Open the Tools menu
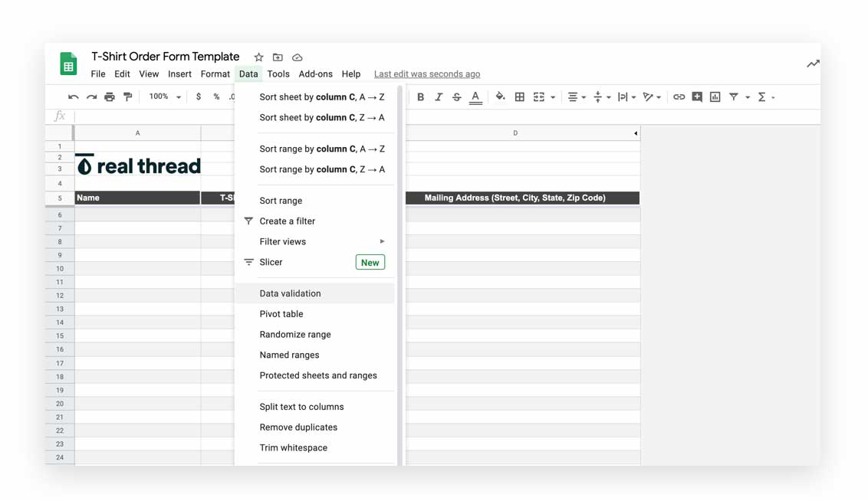The image size is (868, 501). 278,74
